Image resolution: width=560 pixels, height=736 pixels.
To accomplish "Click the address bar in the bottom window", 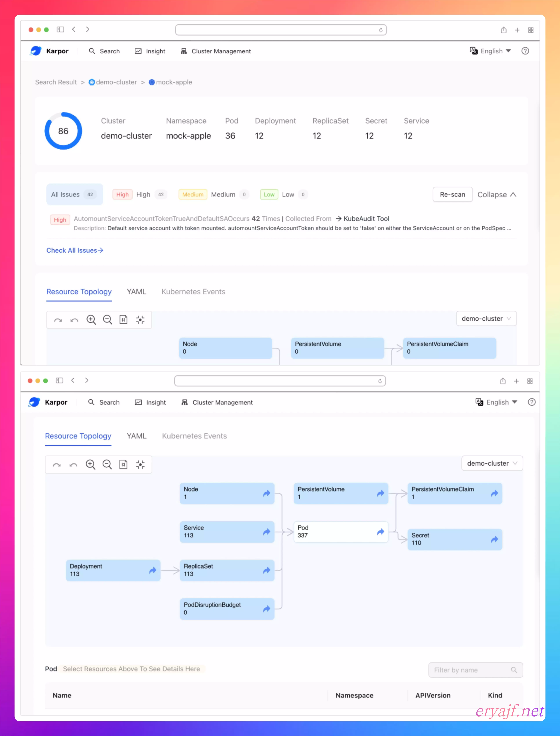I will pos(280,381).
